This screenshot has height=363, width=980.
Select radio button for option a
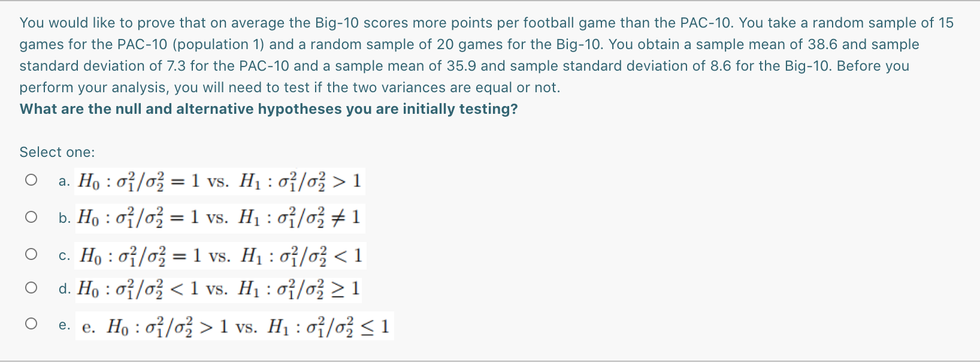(x=31, y=180)
